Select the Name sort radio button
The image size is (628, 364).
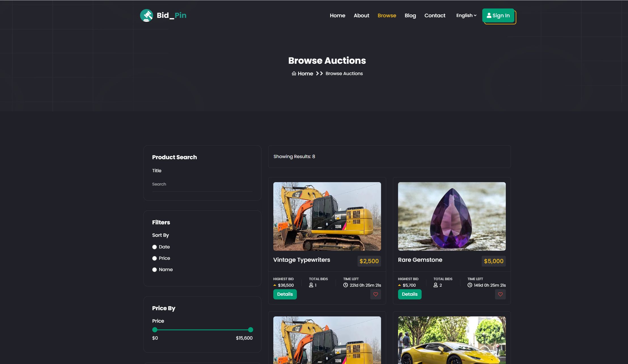pyautogui.click(x=155, y=270)
